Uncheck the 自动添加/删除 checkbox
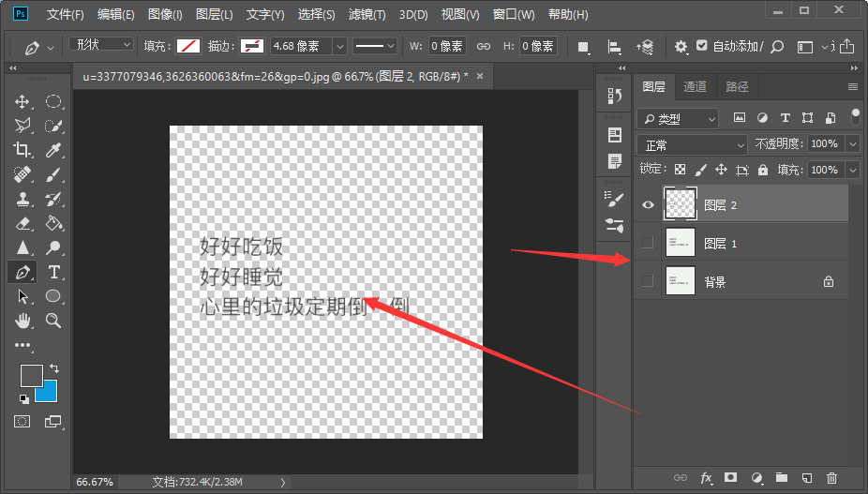 (x=702, y=46)
